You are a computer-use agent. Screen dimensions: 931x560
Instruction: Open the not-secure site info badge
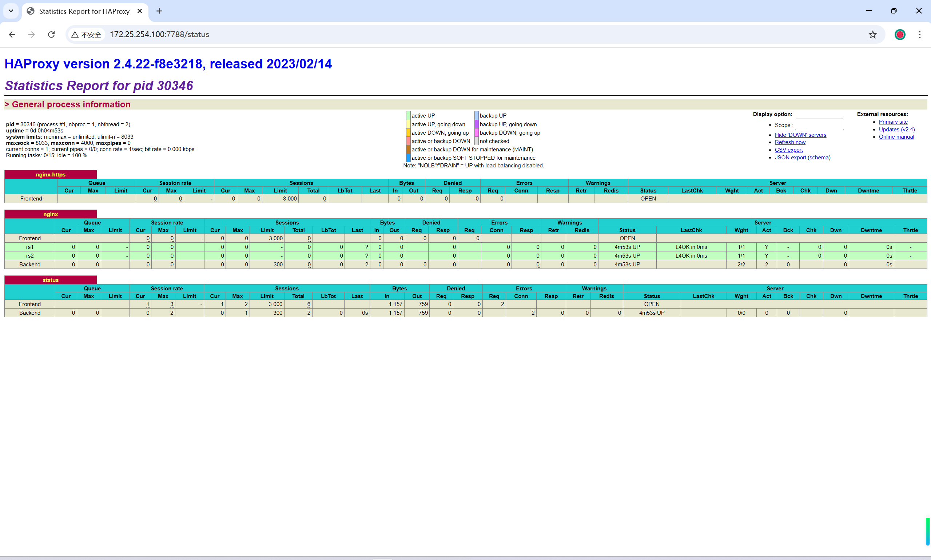point(86,34)
